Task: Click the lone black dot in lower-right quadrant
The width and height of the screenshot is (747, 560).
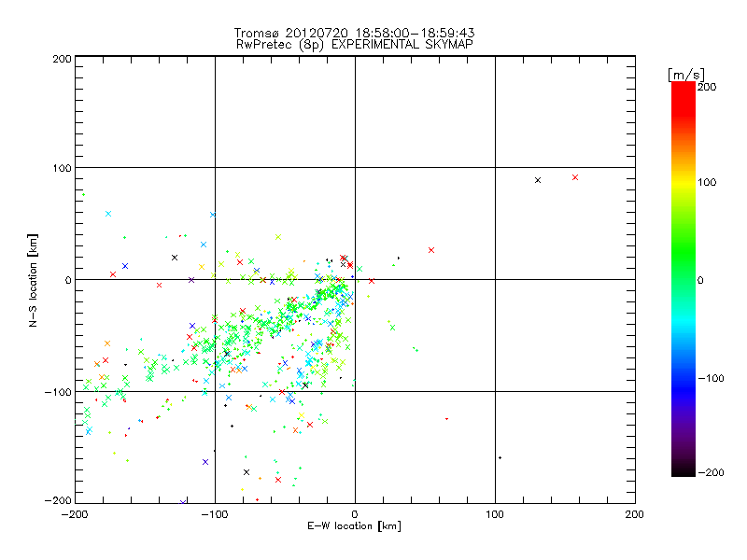Action: point(500,458)
